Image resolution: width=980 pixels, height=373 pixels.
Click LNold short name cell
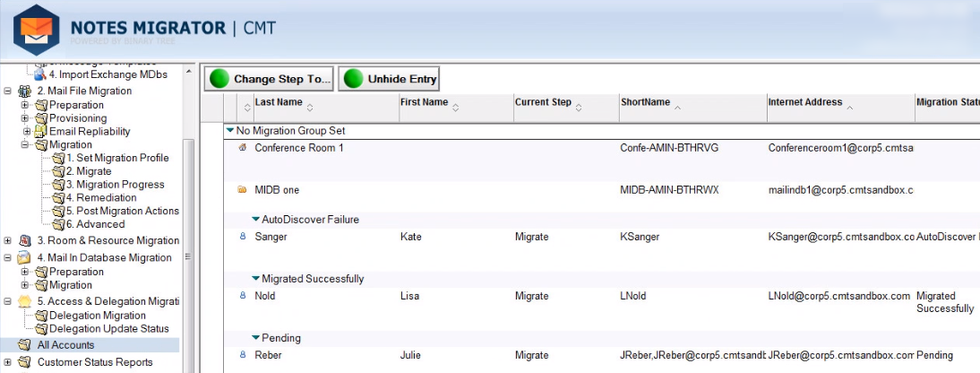(633, 296)
